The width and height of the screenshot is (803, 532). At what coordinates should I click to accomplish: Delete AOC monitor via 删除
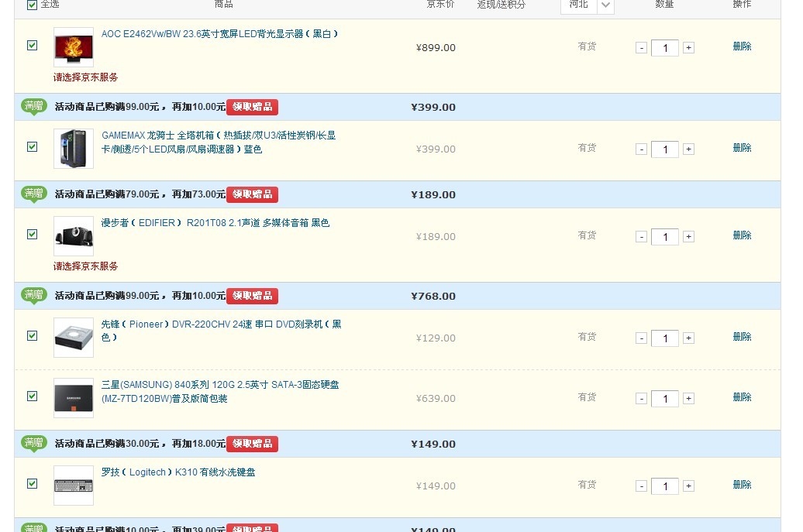(742, 46)
